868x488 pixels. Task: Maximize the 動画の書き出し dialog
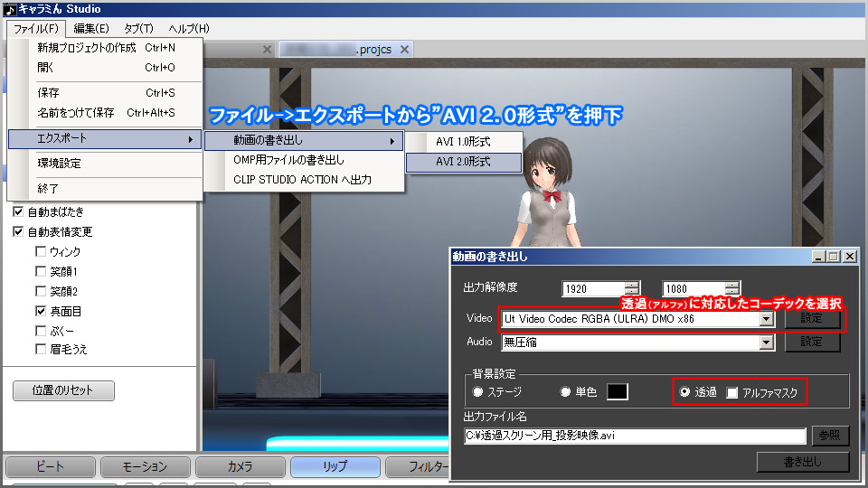834,257
